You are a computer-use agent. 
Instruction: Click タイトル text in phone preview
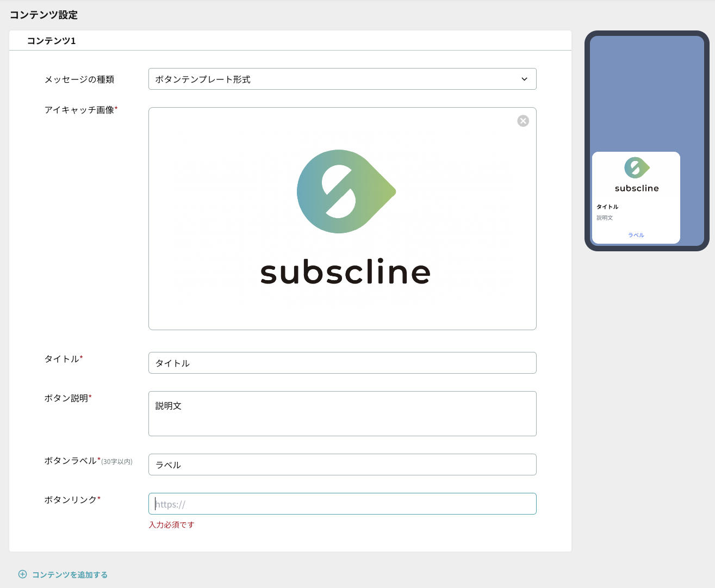coord(607,207)
